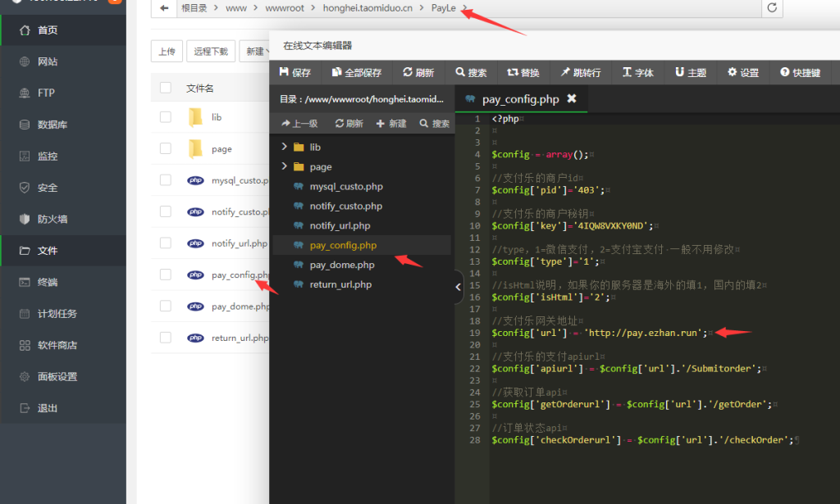Click the Jump to Line tool
The image size is (840, 504).
pos(580,72)
